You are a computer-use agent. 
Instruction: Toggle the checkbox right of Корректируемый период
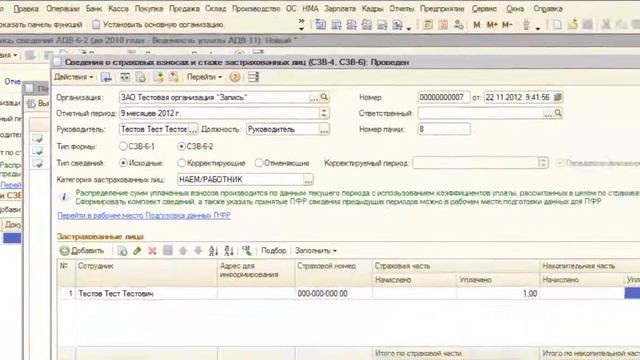[560, 163]
